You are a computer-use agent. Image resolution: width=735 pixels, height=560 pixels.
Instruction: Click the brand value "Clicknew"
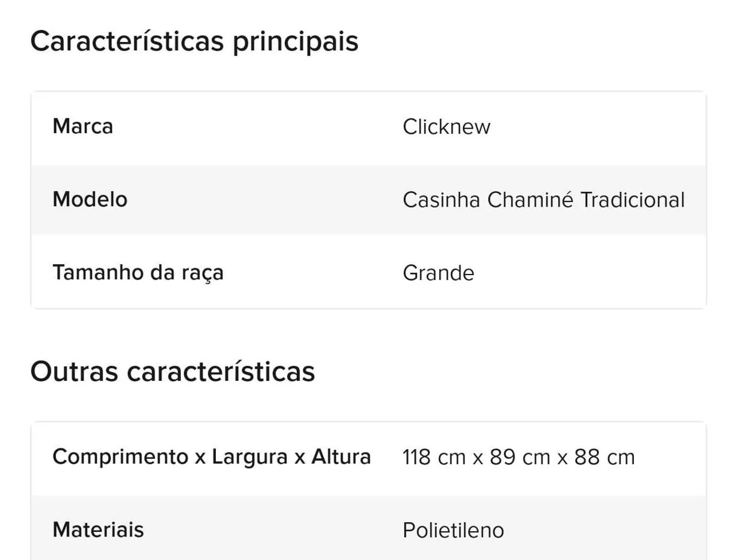click(x=446, y=127)
